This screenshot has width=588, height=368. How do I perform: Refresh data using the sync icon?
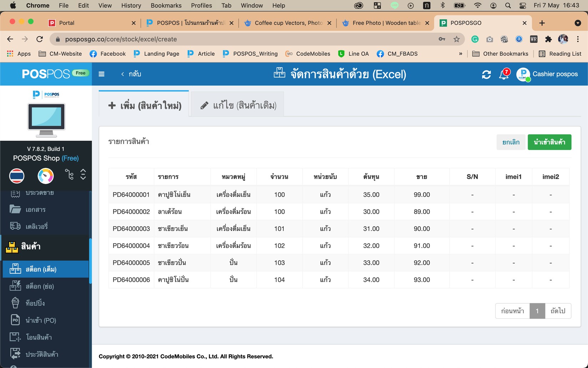tap(486, 74)
